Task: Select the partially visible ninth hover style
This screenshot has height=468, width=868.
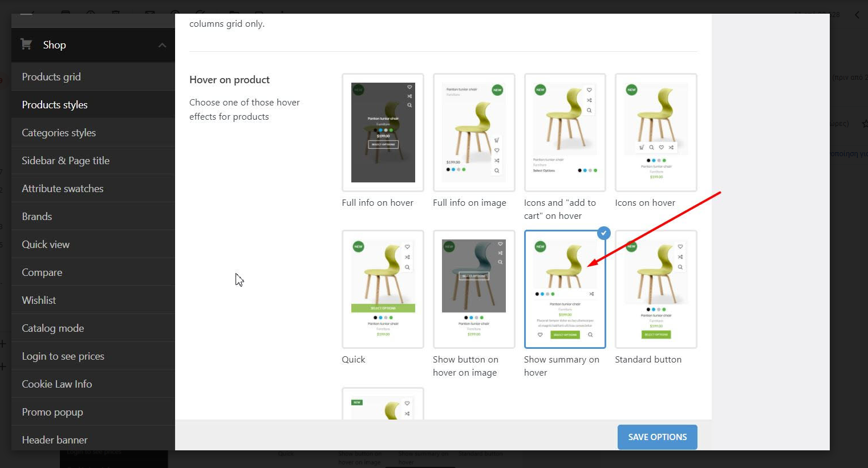Action: [x=383, y=404]
